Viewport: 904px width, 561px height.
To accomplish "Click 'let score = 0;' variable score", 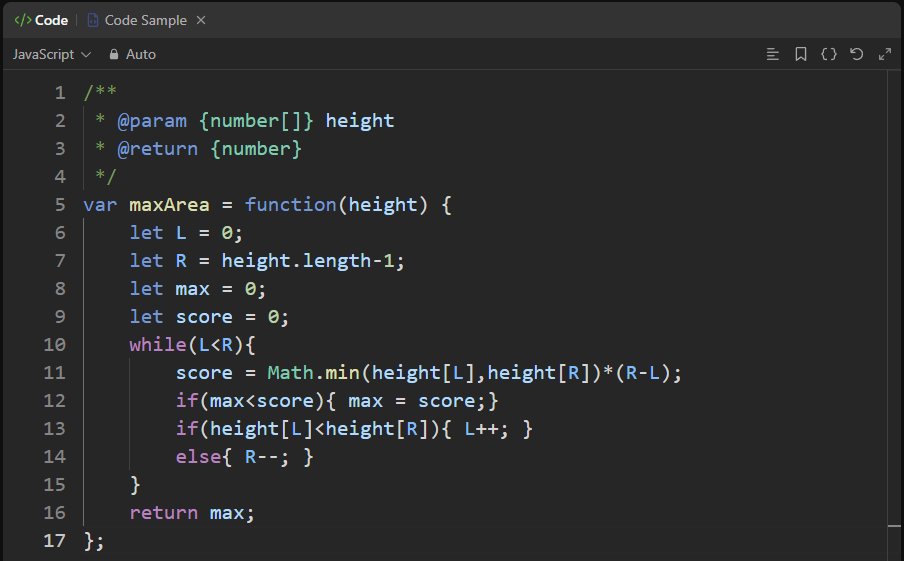I will 204,317.
